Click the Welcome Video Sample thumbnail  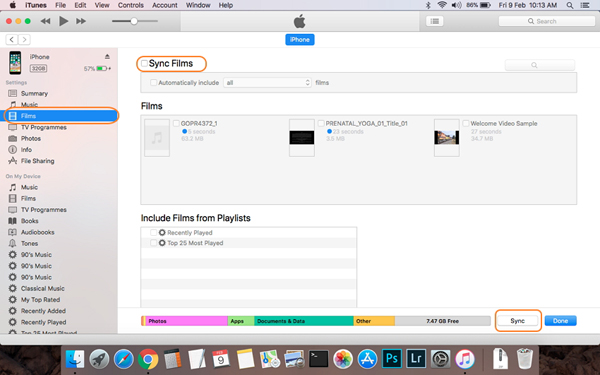(447, 138)
